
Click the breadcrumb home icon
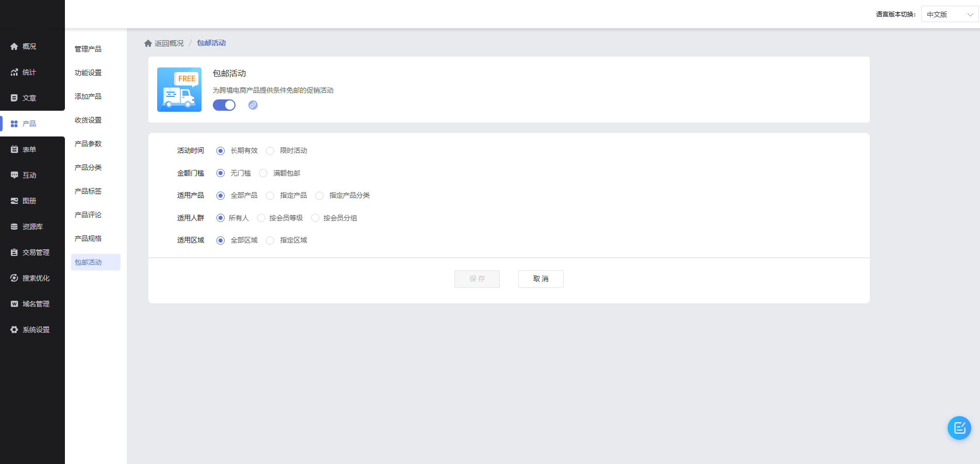(148, 43)
